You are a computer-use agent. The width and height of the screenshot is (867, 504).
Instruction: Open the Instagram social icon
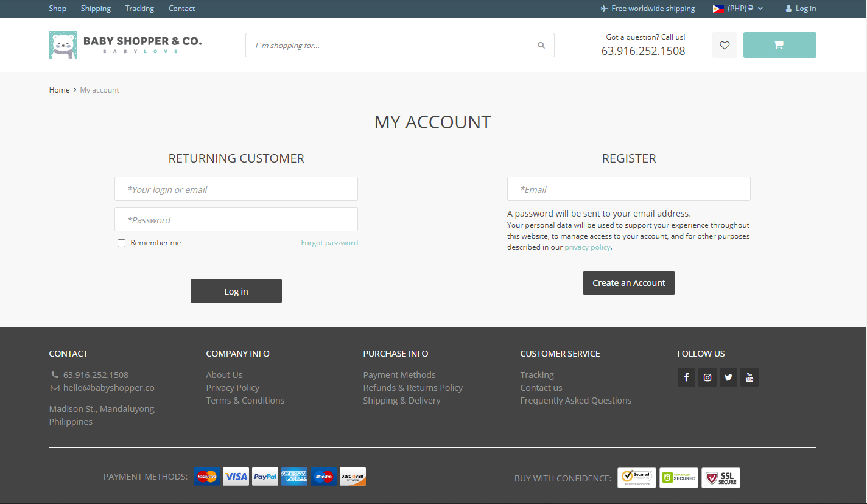[x=707, y=377]
